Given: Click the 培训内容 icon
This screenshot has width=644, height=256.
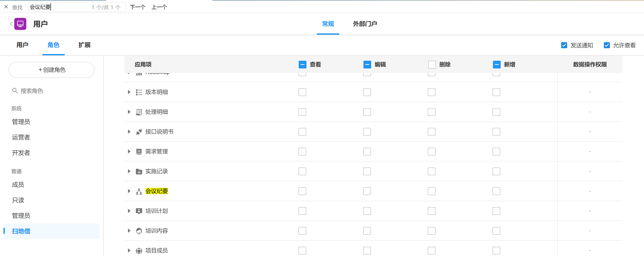Looking at the screenshot, I should tap(139, 231).
